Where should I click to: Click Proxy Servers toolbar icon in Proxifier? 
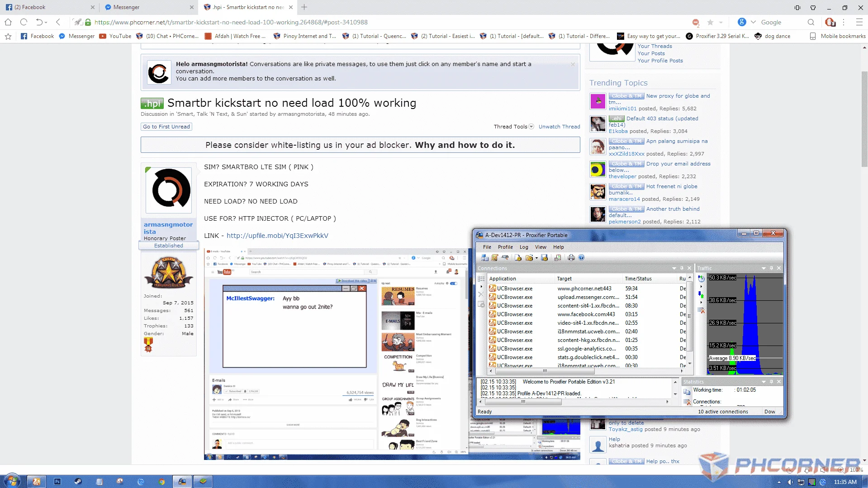tap(485, 257)
